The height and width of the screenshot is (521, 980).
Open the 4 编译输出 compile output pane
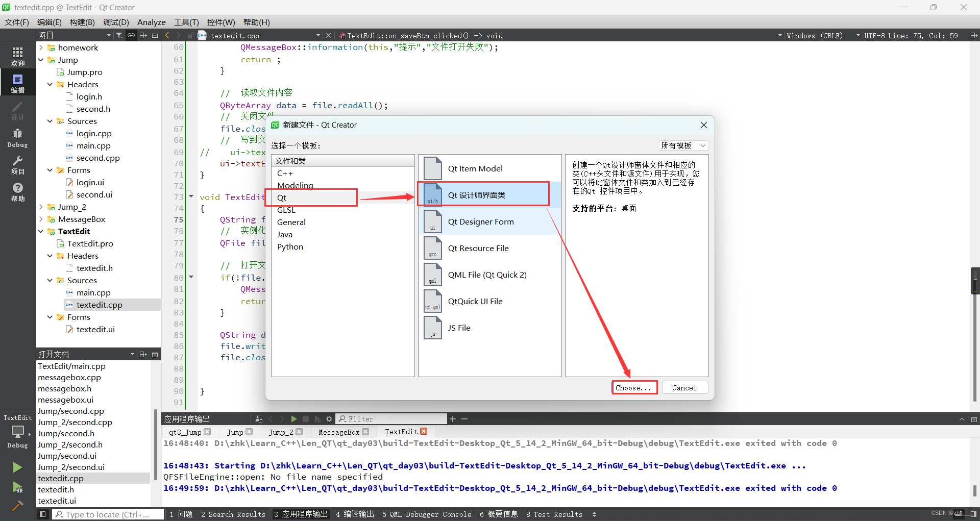point(355,514)
